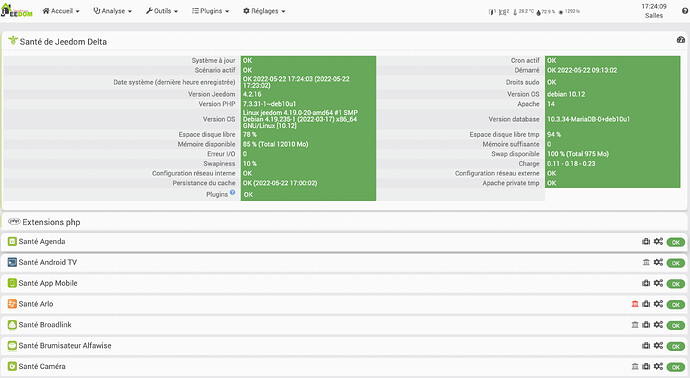Click the benchmark gauge icon in Santé panel
Screen dimensions: 690x378
pos(681,40)
